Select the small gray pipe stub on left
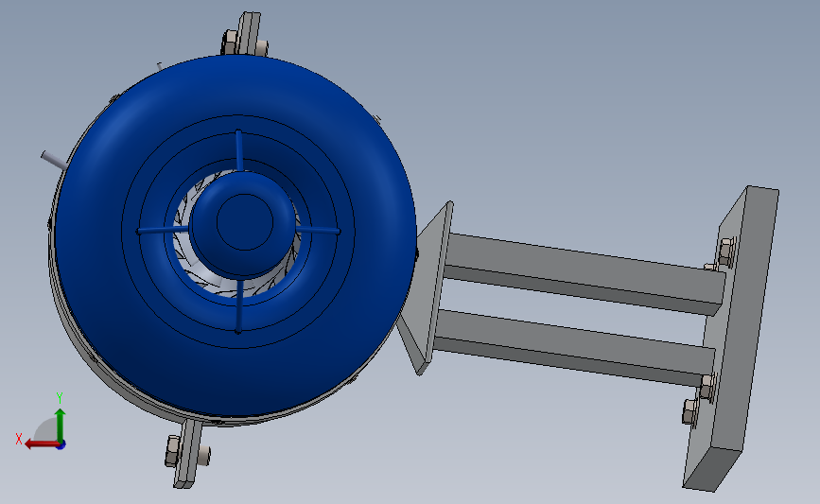The image size is (820, 504). 54,161
